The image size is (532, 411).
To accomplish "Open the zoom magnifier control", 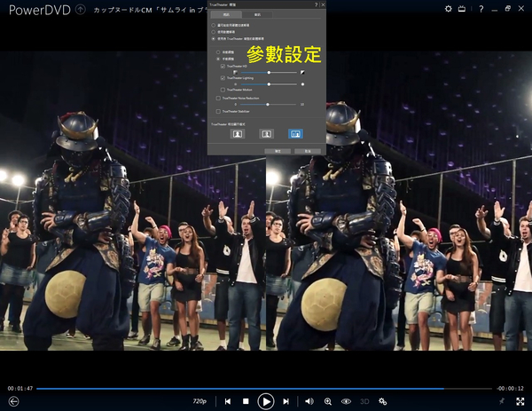I will (328, 401).
